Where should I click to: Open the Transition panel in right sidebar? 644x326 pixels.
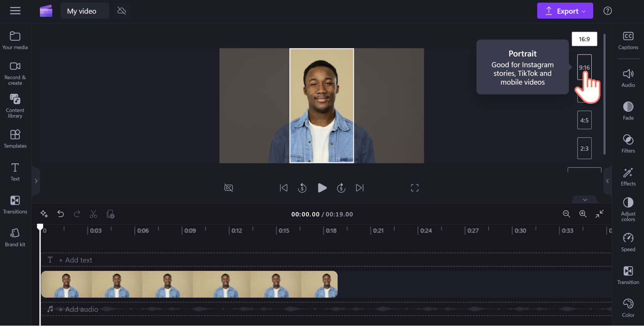pyautogui.click(x=628, y=275)
